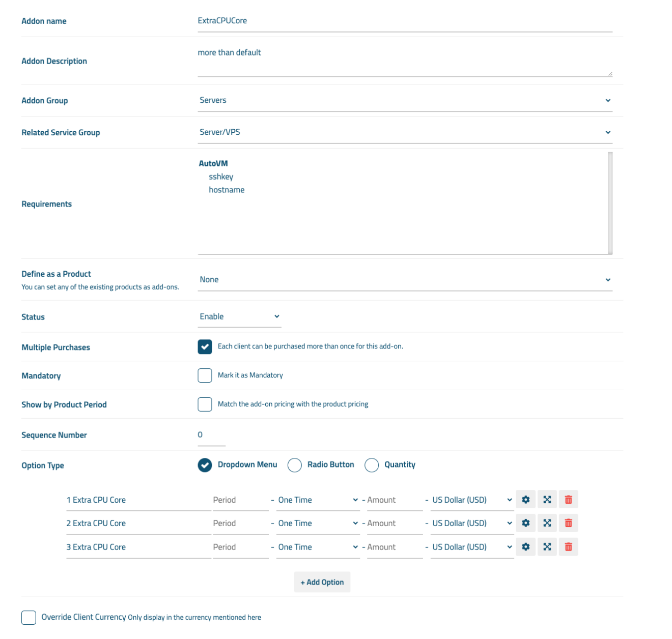Open period dropdown for 2 Extra CPU Core

(x=318, y=524)
